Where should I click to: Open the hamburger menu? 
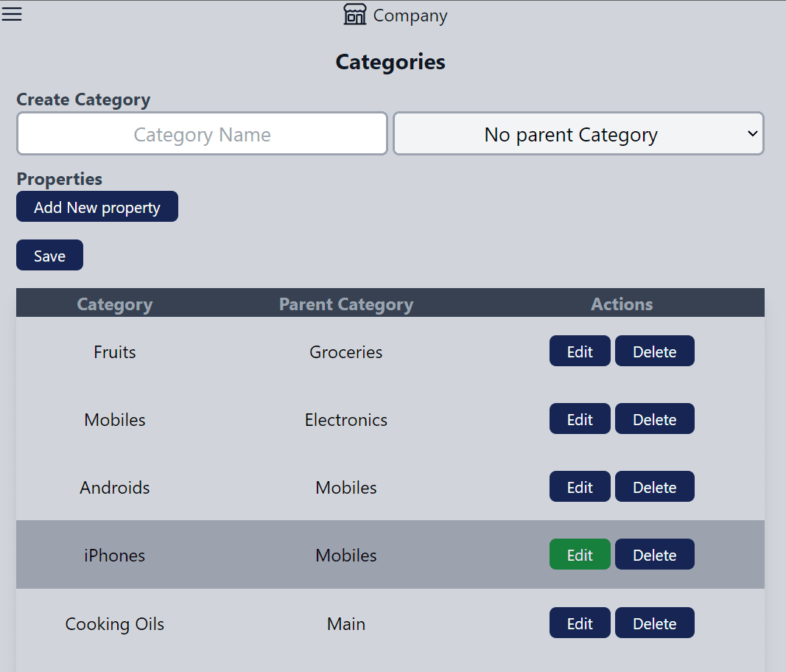tap(12, 14)
